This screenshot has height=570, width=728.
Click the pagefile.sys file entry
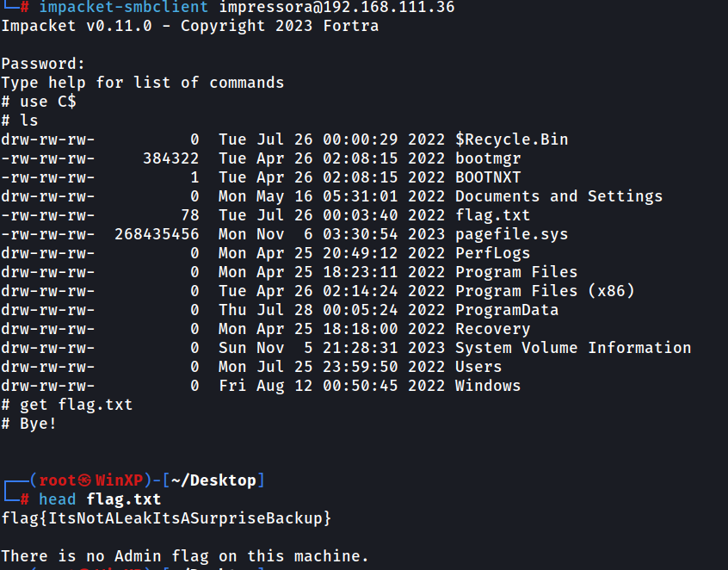[512, 234]
